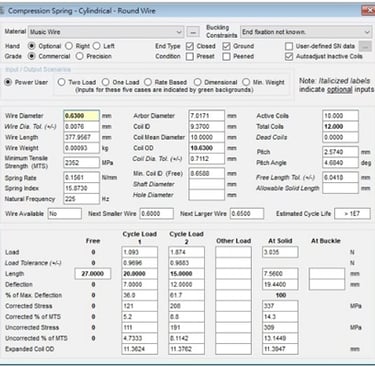The width and height of the screenshot is (375, 366).
Task: Click the small button next to User-defined SN data
Action: pyautogui.click(x=365, y=47)
